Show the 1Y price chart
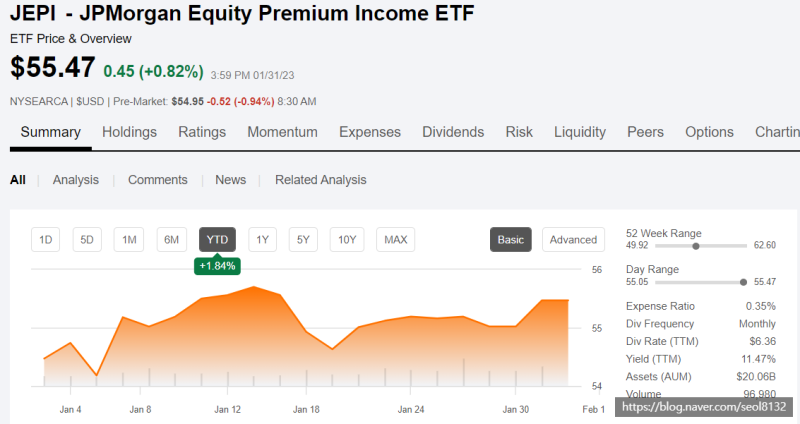The height and width of the screenshot is (424, 800). click(262, 239)
